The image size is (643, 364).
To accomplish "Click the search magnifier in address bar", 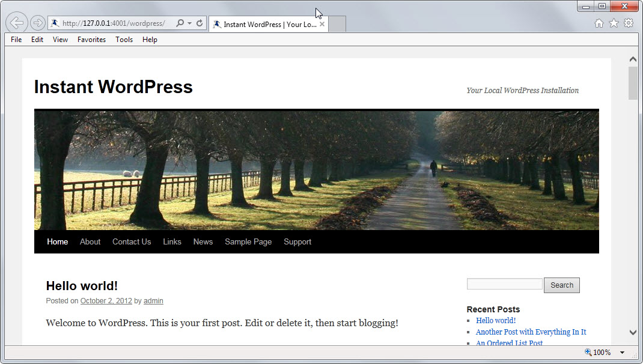I will (180, 23).
